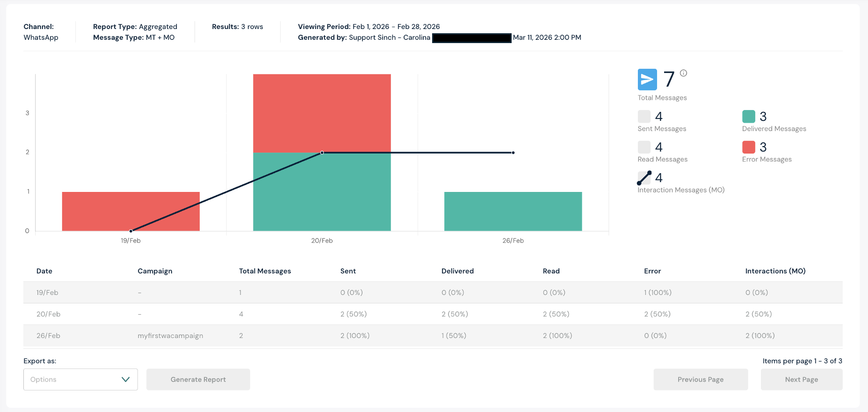Toggle the Error Messages red legend swatch

(x=748, y=147)
